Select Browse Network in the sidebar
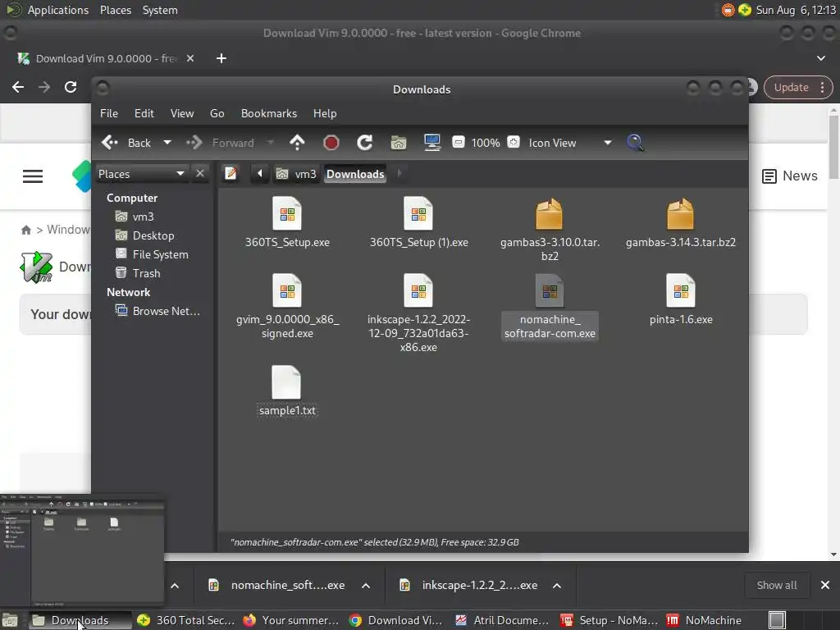The image size is (840, 630). (x=157, y=311)
